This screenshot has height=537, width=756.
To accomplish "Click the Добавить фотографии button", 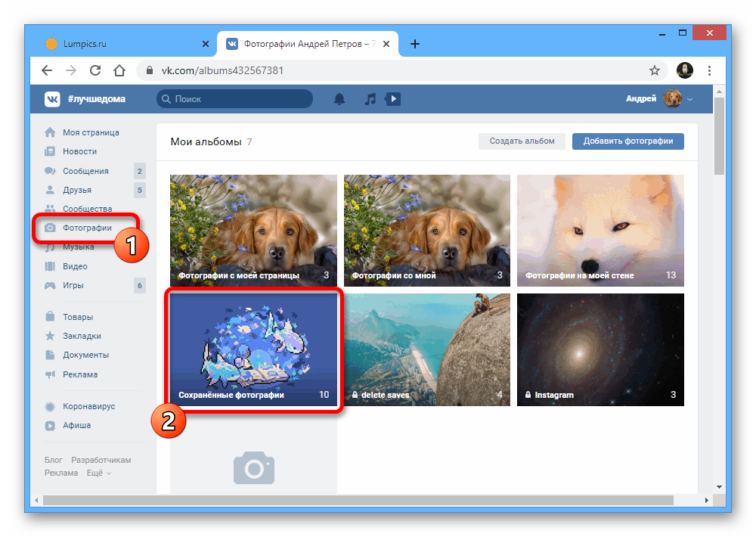I will click(627, 141).
